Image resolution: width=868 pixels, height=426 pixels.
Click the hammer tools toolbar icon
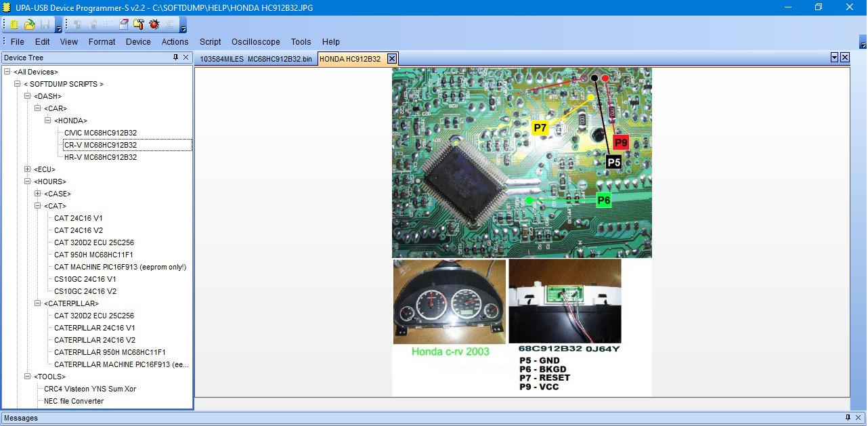point(138,24)
